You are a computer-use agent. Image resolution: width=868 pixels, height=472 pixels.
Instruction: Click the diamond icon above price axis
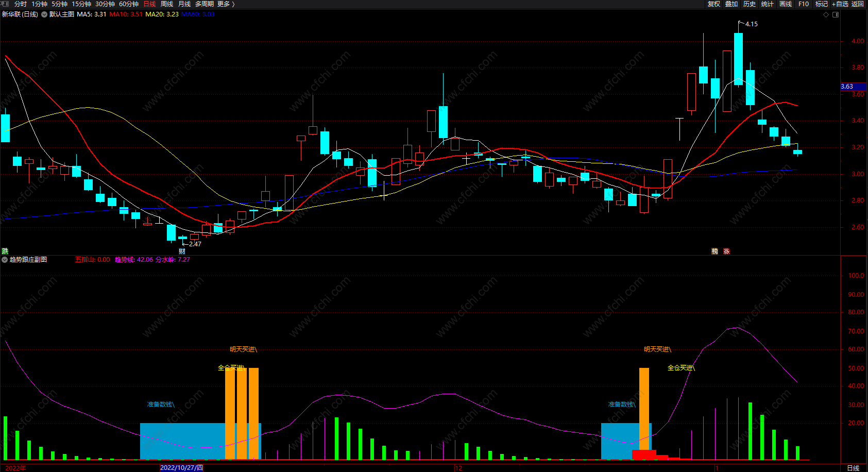(826, 14)
